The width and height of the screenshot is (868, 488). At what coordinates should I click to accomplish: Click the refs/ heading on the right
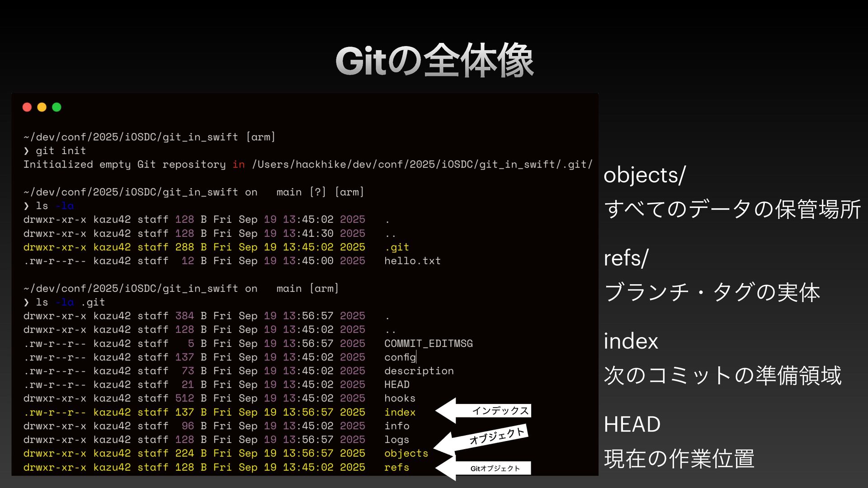[x=626, y=258]
